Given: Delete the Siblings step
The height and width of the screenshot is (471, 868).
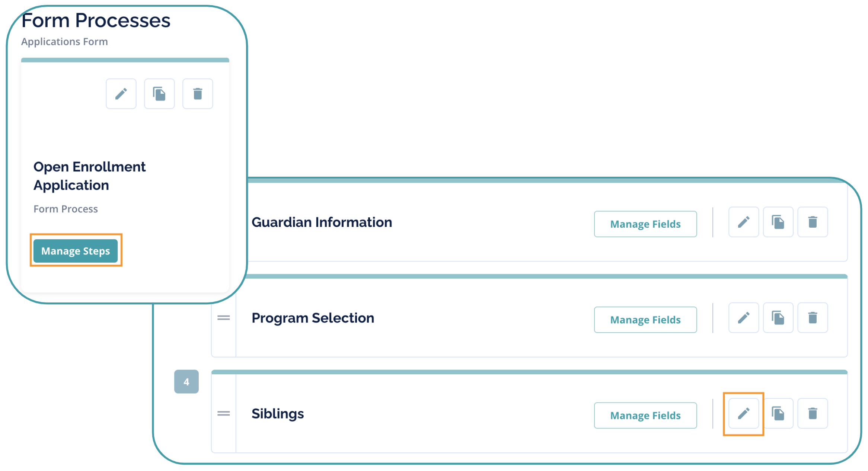Looking at the screenshot, I should [x=813, y=413].
